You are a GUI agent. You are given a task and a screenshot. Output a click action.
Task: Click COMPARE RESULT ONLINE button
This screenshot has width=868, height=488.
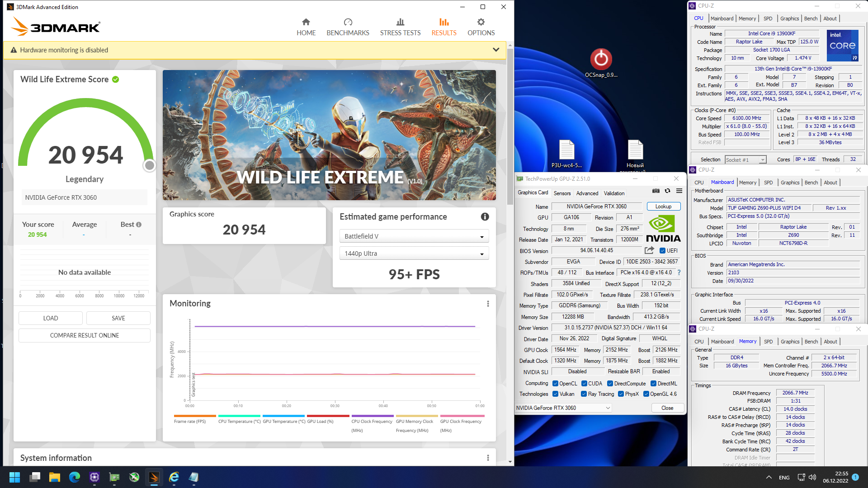click(85, 335)
